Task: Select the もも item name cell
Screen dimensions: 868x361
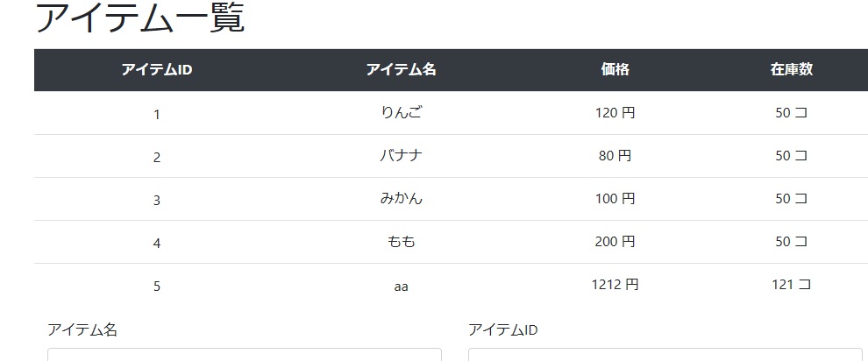Action: 401,242
